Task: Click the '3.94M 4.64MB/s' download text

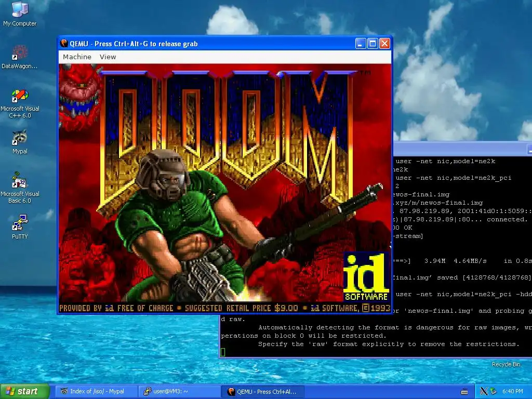Action: (455, 261)
